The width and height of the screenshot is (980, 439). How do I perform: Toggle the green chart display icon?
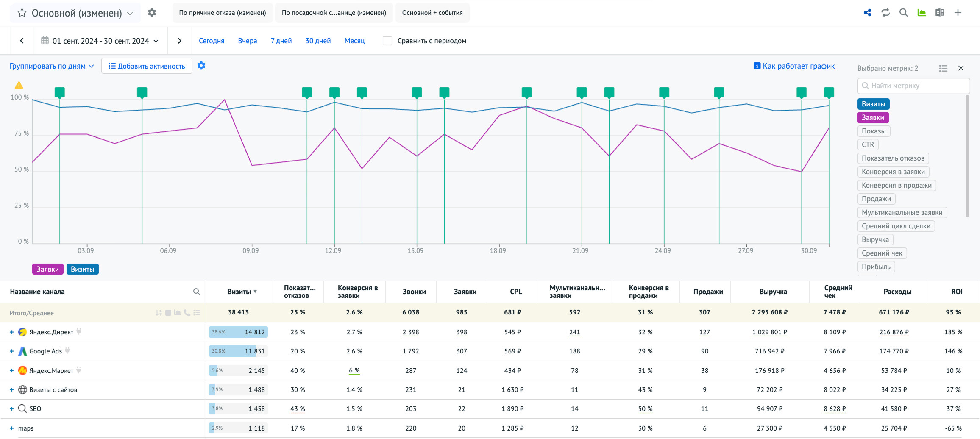click(x=922, y=13)
